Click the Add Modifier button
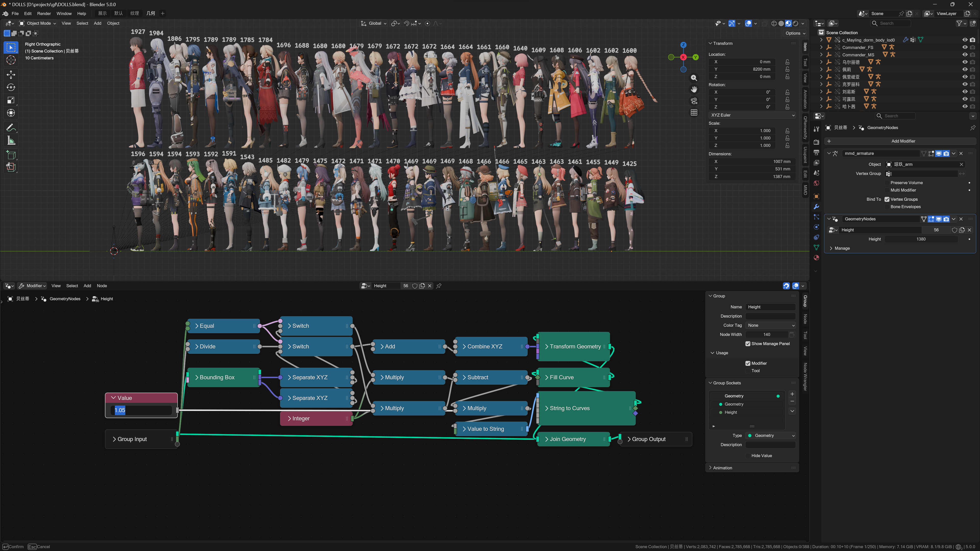This screenshot has width=980, height=551. pyautogui.click(x=900, y=141)
